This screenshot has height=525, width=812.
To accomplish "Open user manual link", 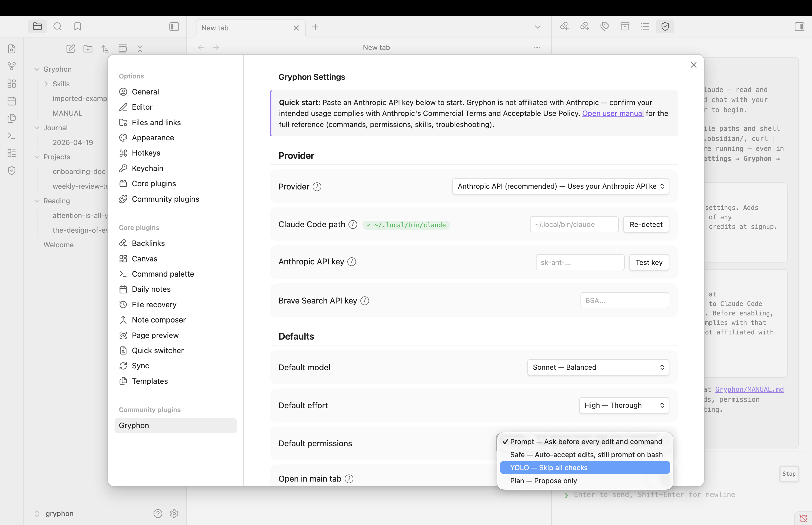I will tap(613, 113).
